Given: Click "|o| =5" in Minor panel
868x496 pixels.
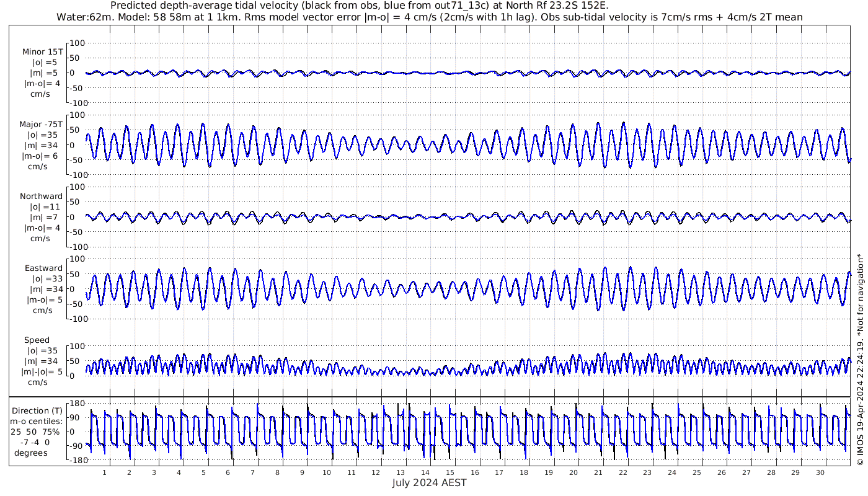Looking at the screenshot, I should 45,63.
